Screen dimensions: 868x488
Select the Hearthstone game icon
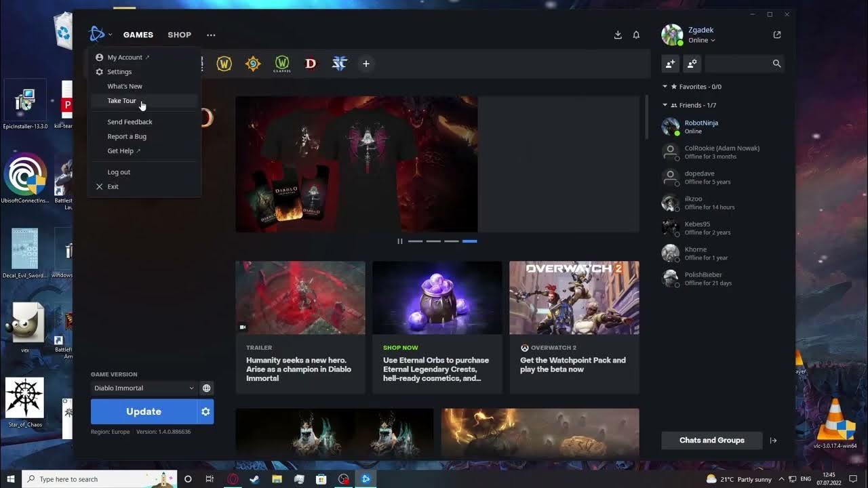click(x=253, y=64)
